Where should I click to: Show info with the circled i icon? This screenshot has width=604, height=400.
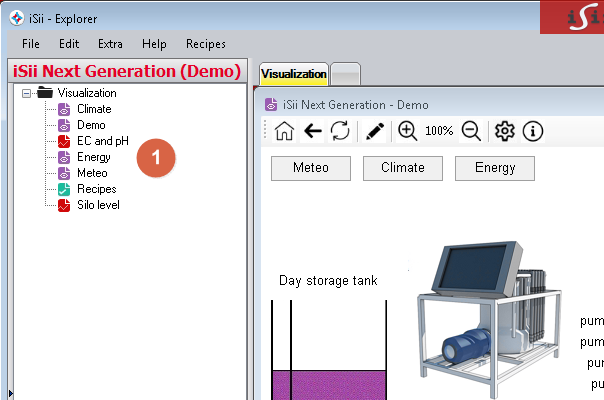pyautogui.click(x=533, y=131)
